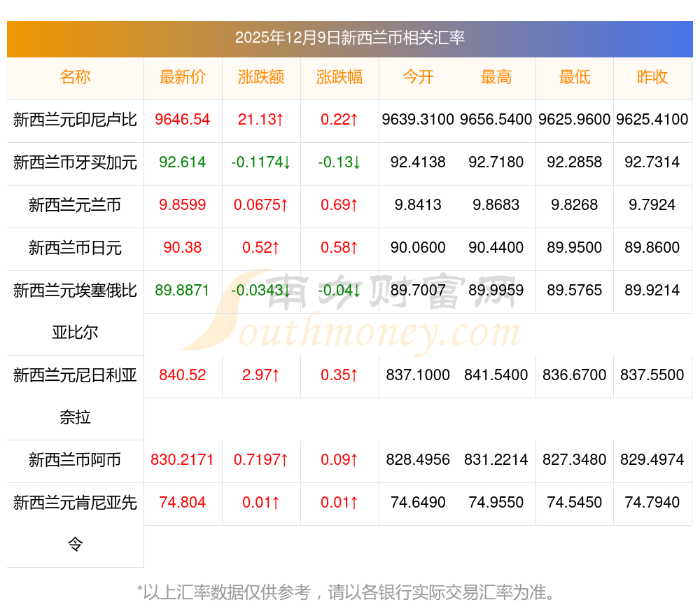Click the 最高 column header
This screenshot has width=700, height=614.
tap(496, 78)
